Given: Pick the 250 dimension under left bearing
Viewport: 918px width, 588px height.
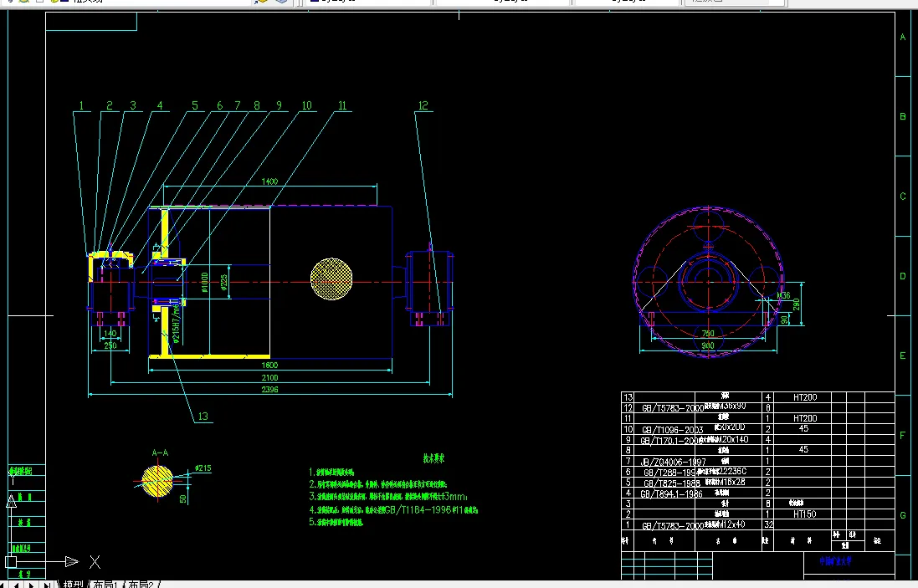Looking at the screenshot, I should [x=110, y=345].
